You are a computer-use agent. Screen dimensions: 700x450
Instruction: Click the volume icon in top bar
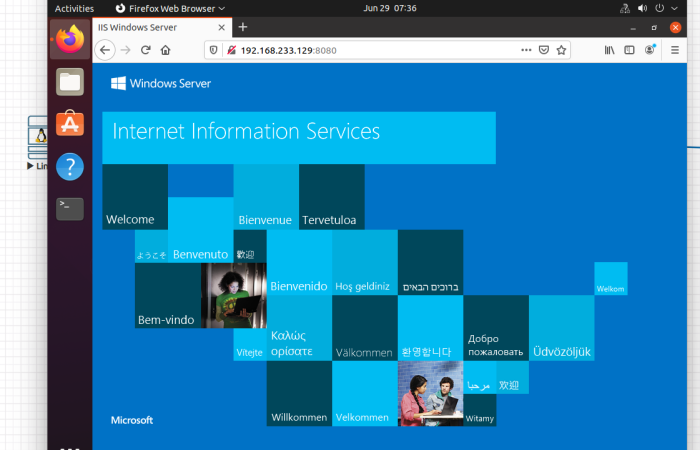tap(642, 8)
